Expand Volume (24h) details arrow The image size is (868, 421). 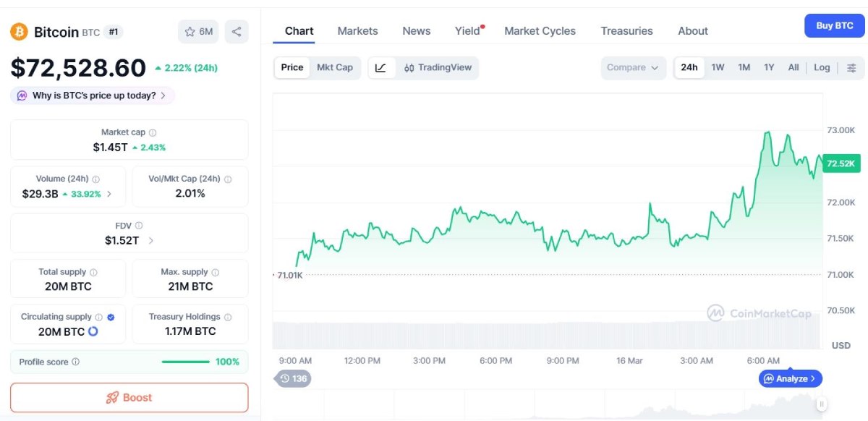(x=109, y=194)
